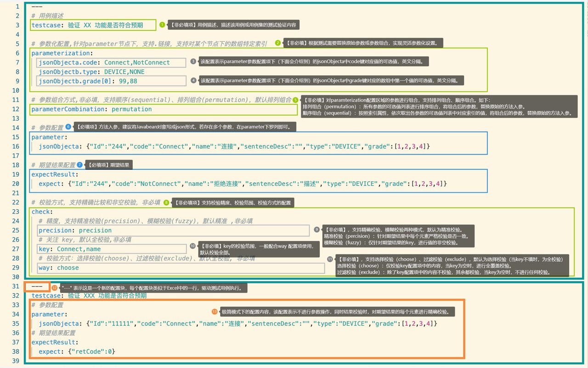
Task: Click the jsonObjecta.code: Connect,NotConnect line
Action: click(111, 63)
